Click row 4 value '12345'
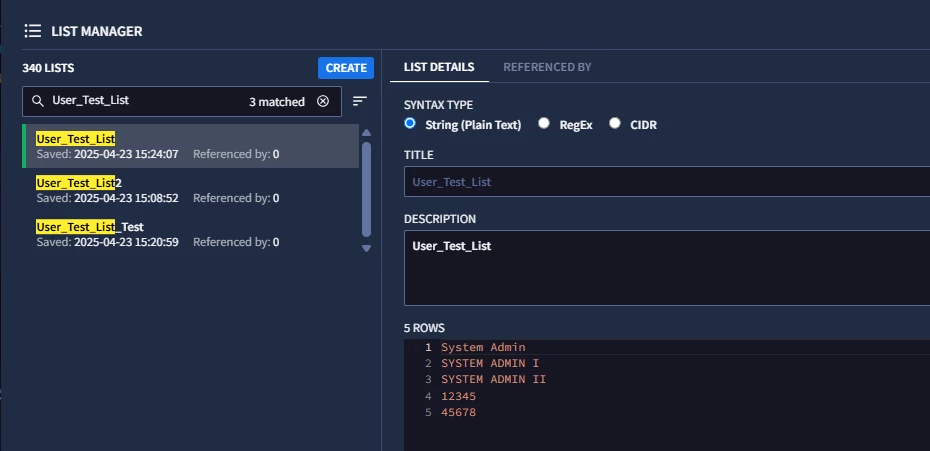Image resolution: width=930 pixels, height=451 pixels. point(458,396)
